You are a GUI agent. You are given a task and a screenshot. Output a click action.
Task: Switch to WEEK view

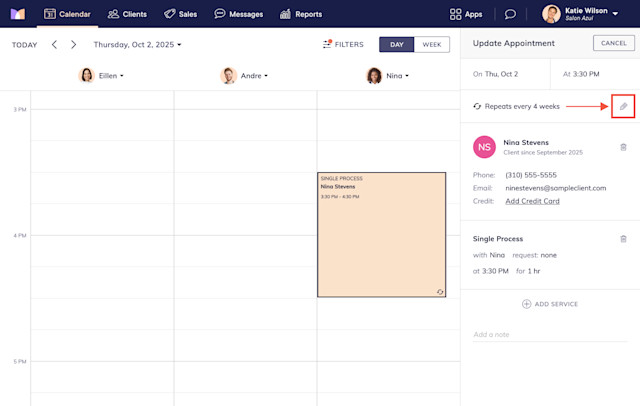432,44
